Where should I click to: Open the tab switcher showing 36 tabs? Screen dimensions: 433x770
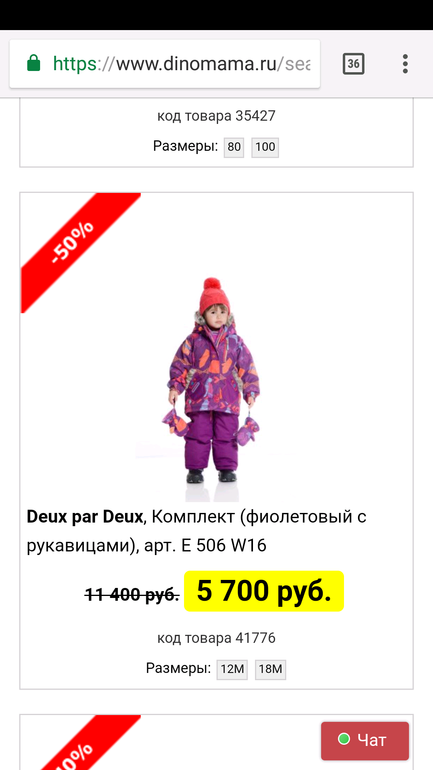tap(353, 64)
